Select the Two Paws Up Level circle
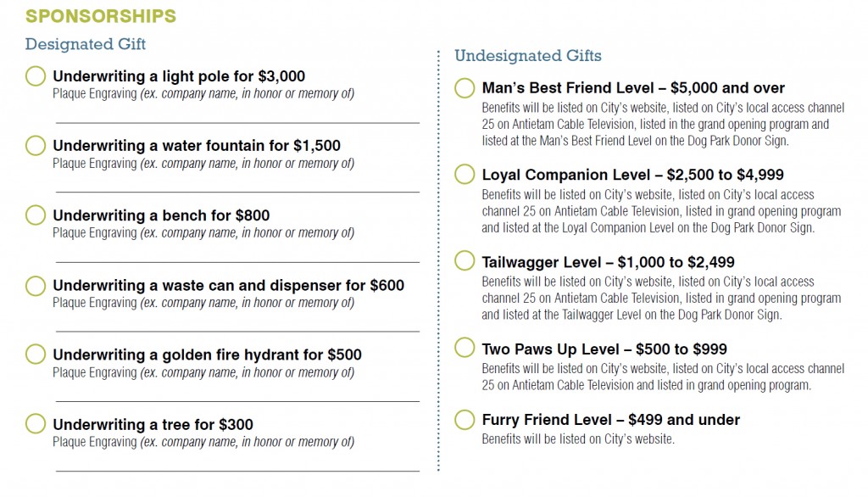The width and height of the screenshot is (868, 497). (465, 348)
